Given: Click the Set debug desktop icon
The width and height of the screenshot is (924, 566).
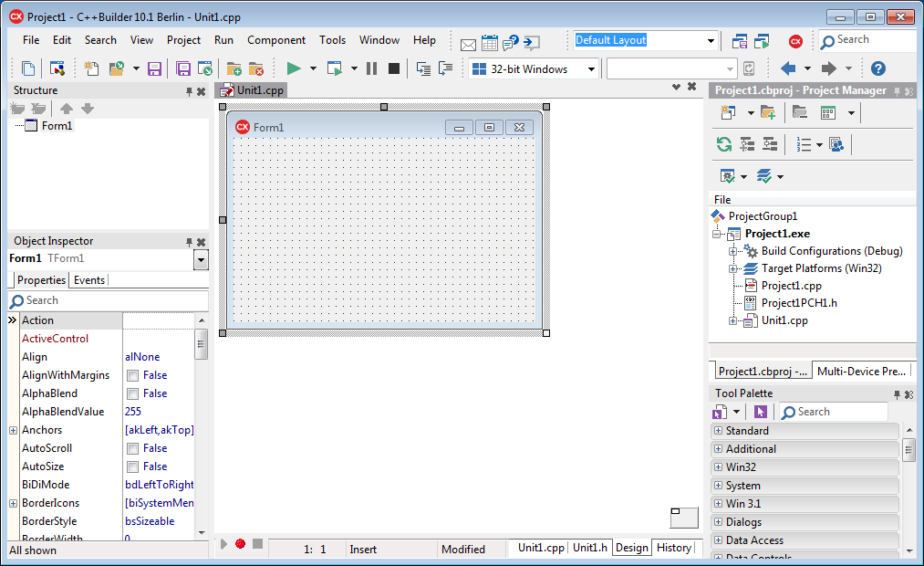Looking at the screenshot, I should [x=762, y=41].
